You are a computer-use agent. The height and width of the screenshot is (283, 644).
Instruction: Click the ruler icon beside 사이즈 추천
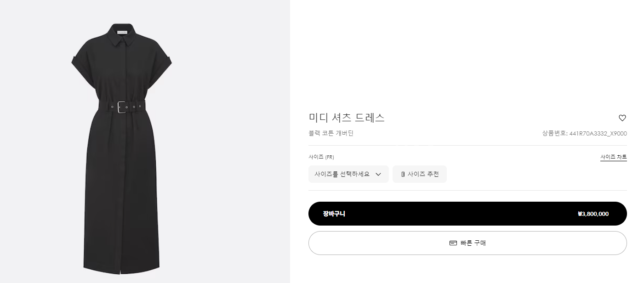coord(403,175)
